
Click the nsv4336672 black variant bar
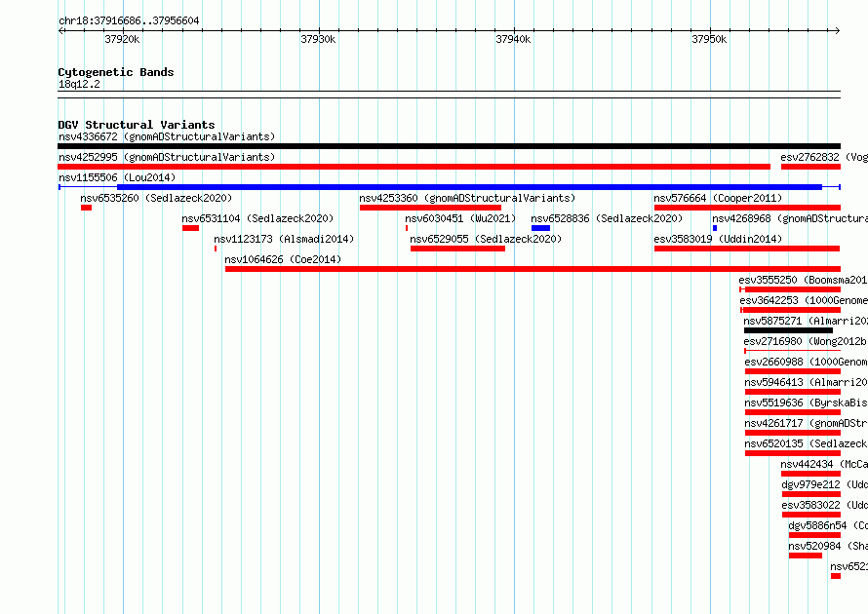coord(449,146)
